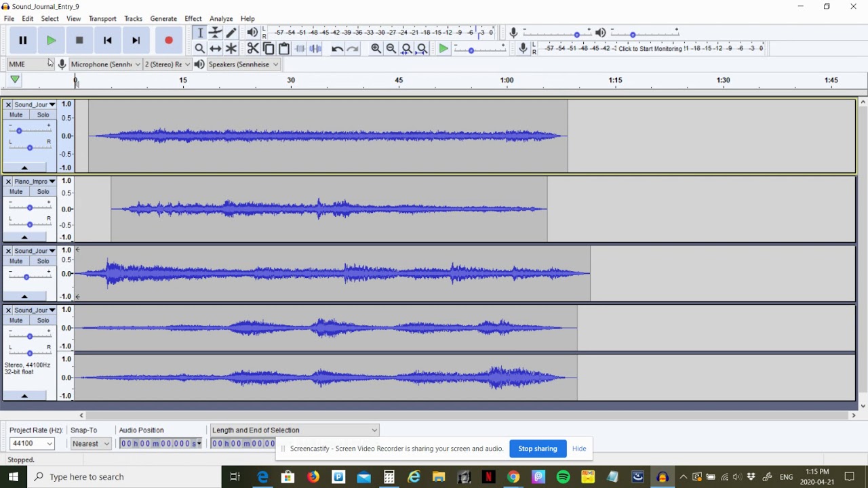868x488 pixels.
Task: Open the Microphone (Sennheiser) input dropdown
Action: (x=105, y=64)
